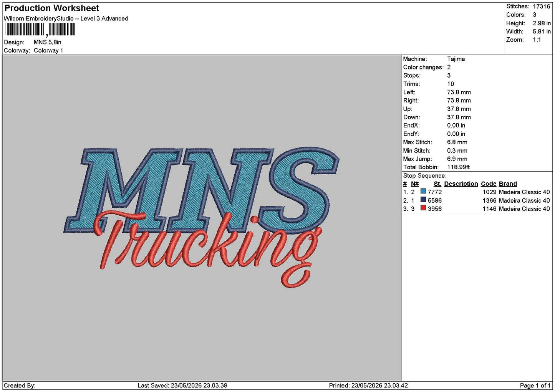The width and height of the screenshot is (555, 392).
Task: Click the stitches count '17316'
Action: pos(541,7)
